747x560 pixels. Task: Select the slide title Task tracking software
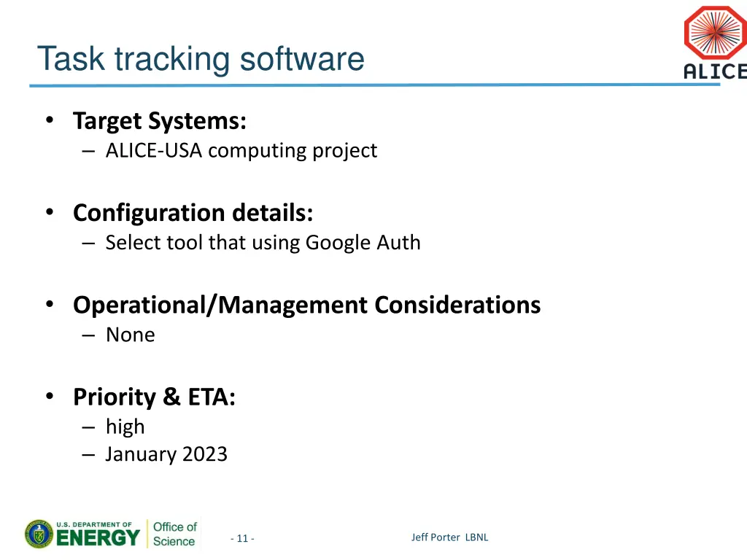pyautogui.click(x=201, y=58)
